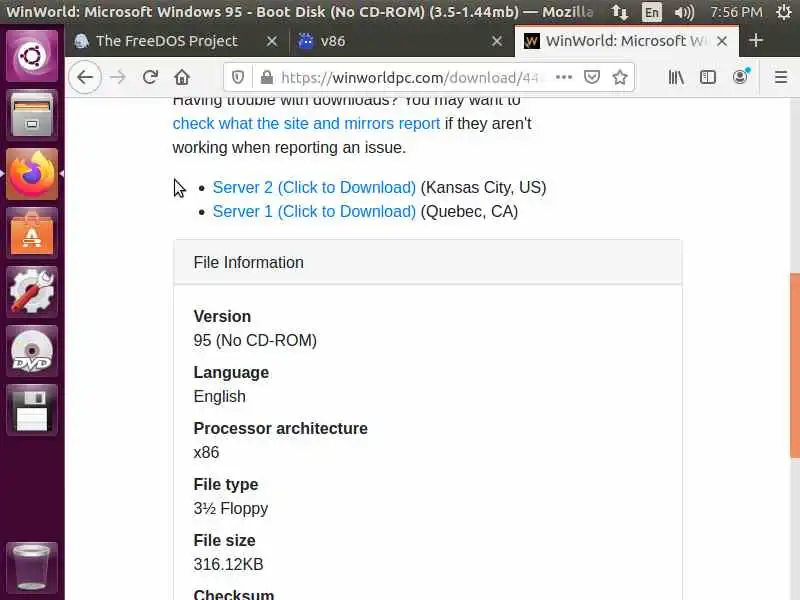Open the DVD disc icon in dock
The image size is (800, 600).
pos(32,351)
